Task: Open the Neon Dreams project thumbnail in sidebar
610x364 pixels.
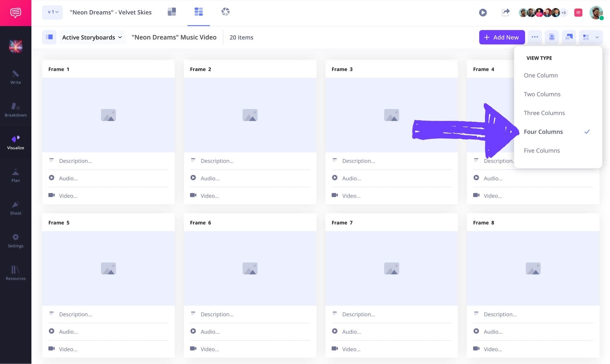Action: 15,46
